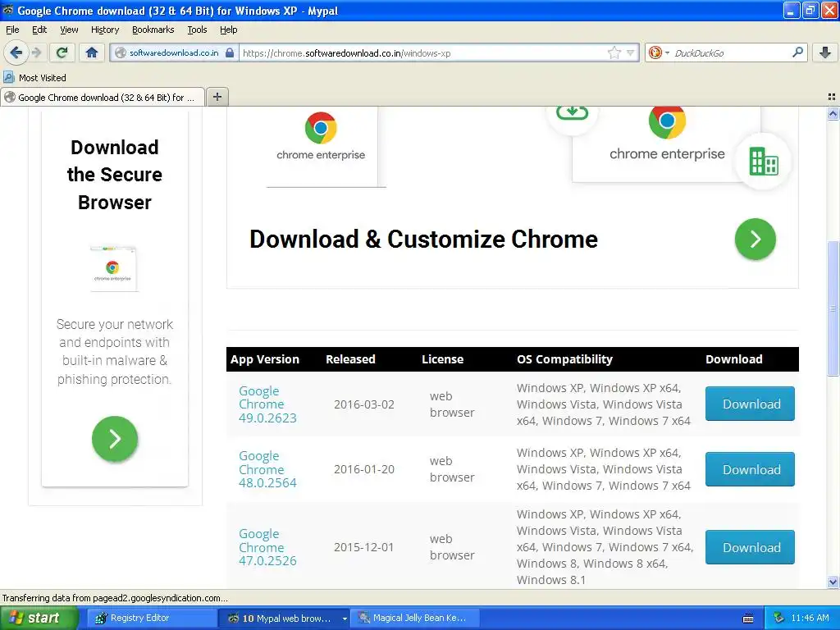Open a new tab with the plus button
The height and width of the screenshot is (630, 840).
[x=217, y=97]
